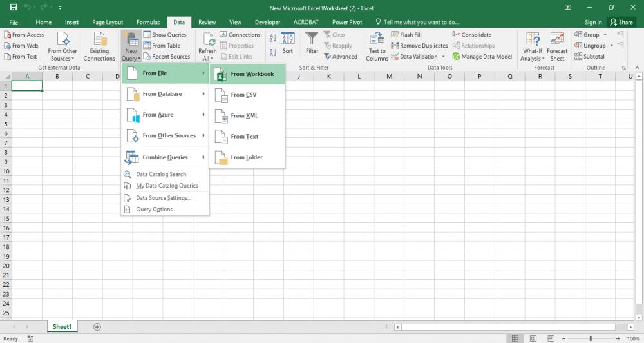The height and width of the screenshot is (343, 644).
Task: Open the Data Validation dropdown arrow
Action: click(x=443, y=56)
